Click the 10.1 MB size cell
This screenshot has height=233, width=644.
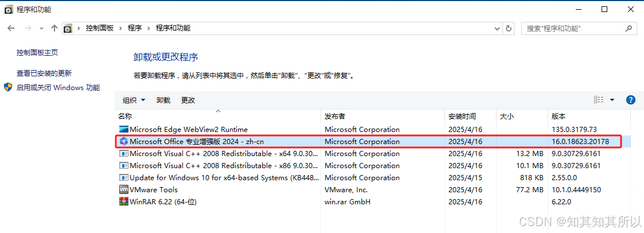click(530, 166)
